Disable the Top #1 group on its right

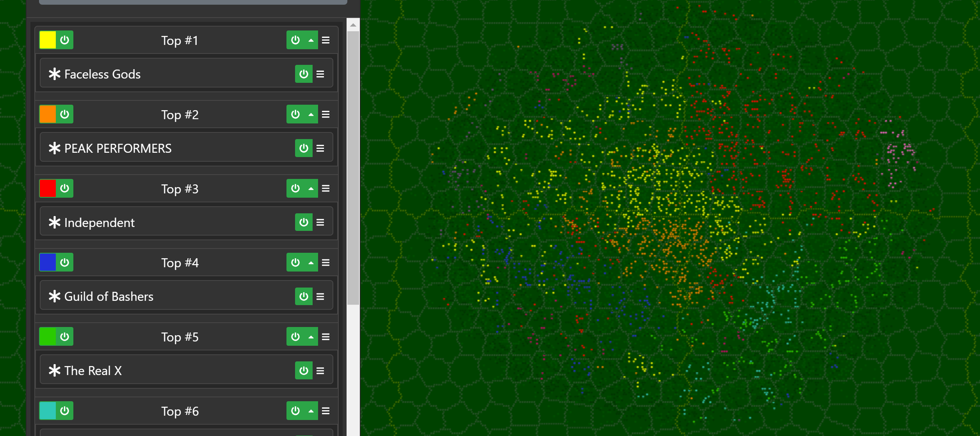pyautogui.click(x=295, y=40)
